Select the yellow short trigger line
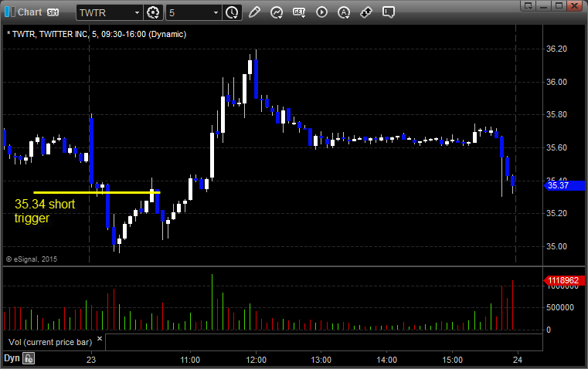This screenshot has width=588, height=369. pyautogui.click(x=97, y=192)
